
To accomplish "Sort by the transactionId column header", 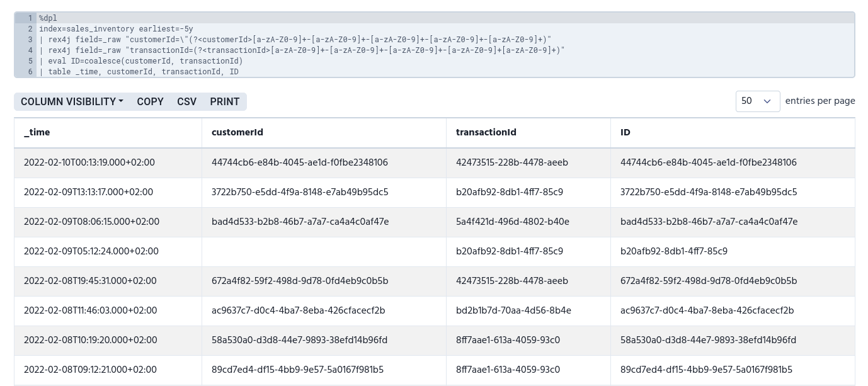I will [x=486, y=133].
